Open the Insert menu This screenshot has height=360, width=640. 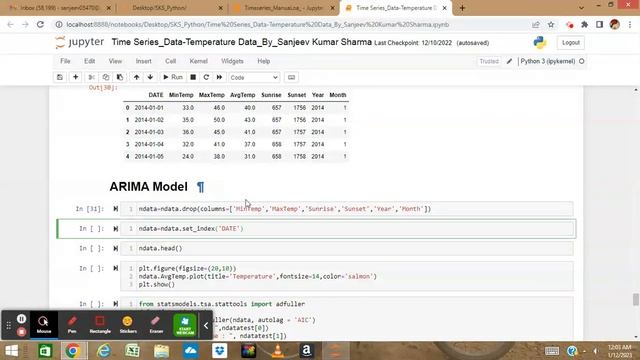click(143, 61)
